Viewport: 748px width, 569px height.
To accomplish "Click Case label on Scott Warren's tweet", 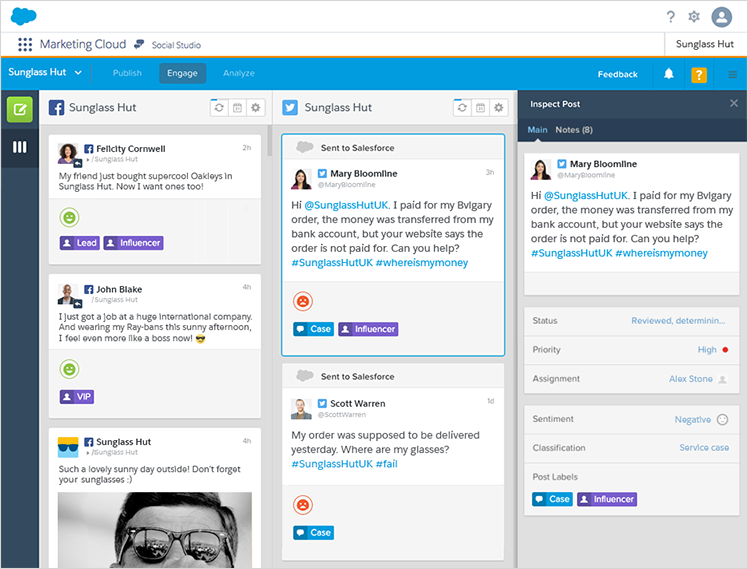I will click(x=313, y=533).
